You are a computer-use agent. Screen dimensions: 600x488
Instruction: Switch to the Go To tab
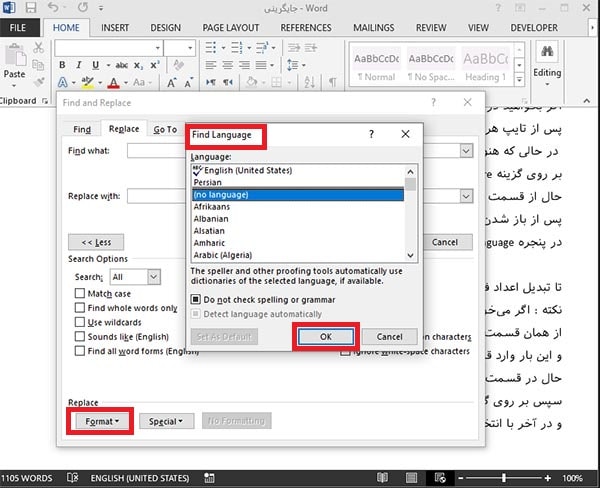coord(165,129)
